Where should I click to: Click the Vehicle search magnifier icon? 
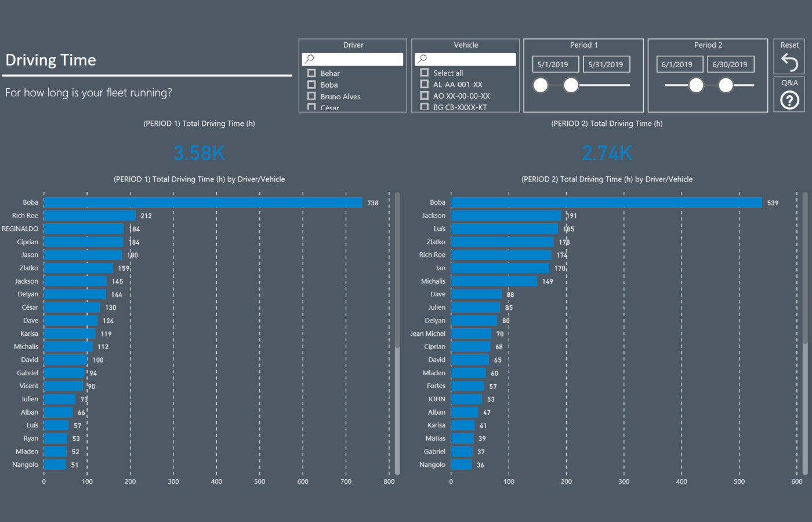[422, 59]
